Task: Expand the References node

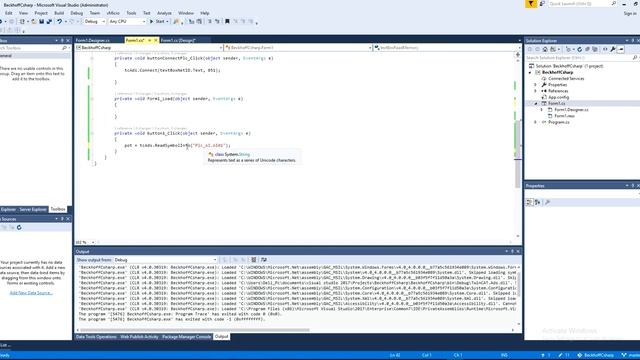Action: tap(536, 91)
